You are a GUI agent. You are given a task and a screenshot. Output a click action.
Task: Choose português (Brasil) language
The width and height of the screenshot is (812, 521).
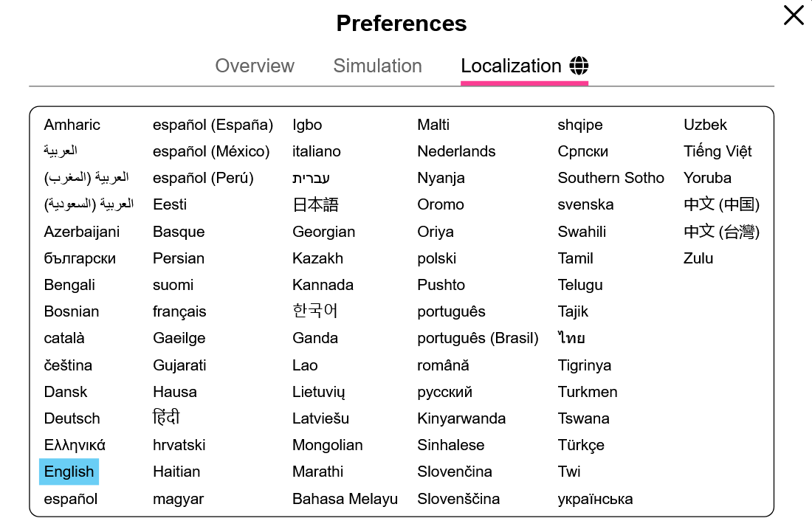tap(478, 338)
